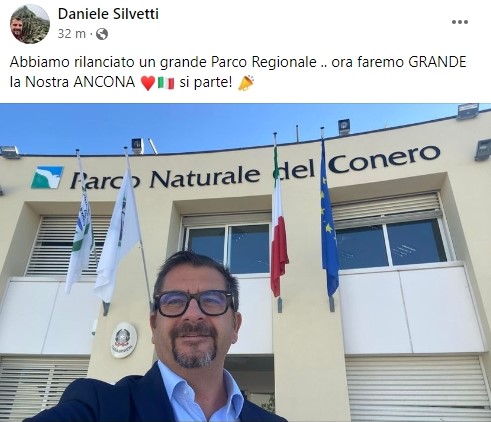Click the phrase 'si parte!' in caption
Viewport: 491px width, 422px height.
coord(205,82)
